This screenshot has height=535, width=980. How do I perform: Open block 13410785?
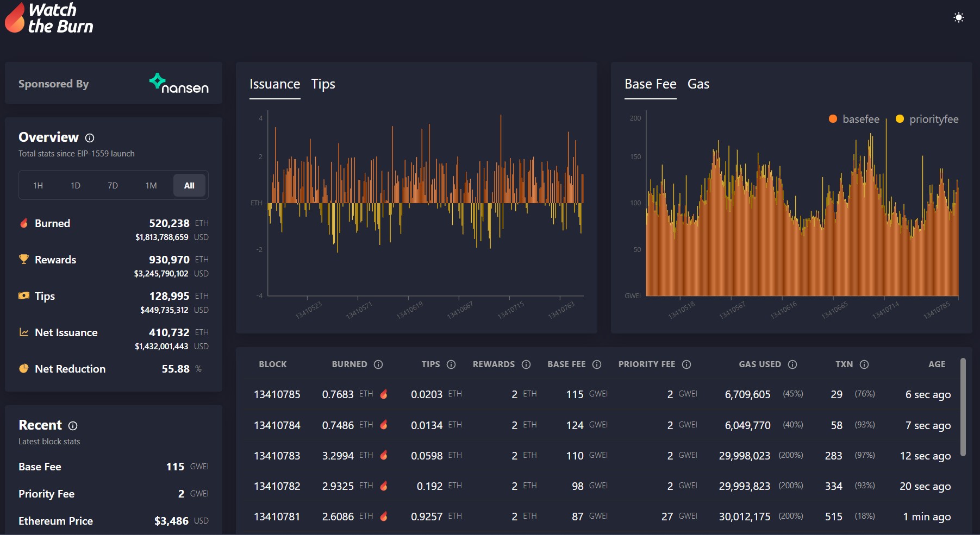tap(277, 394)
